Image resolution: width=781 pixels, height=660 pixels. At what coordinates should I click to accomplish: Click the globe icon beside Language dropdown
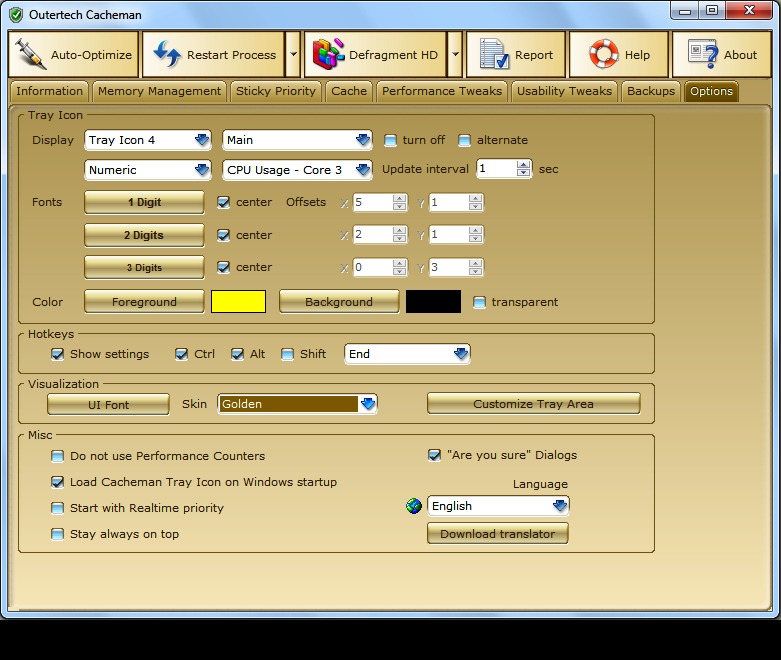click(413, 506)
